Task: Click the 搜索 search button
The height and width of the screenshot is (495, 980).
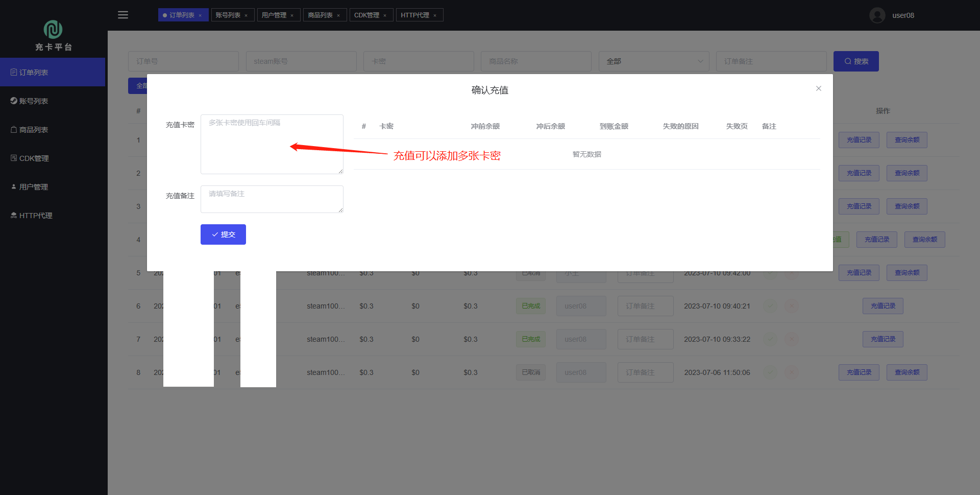Action: (856, 61)
